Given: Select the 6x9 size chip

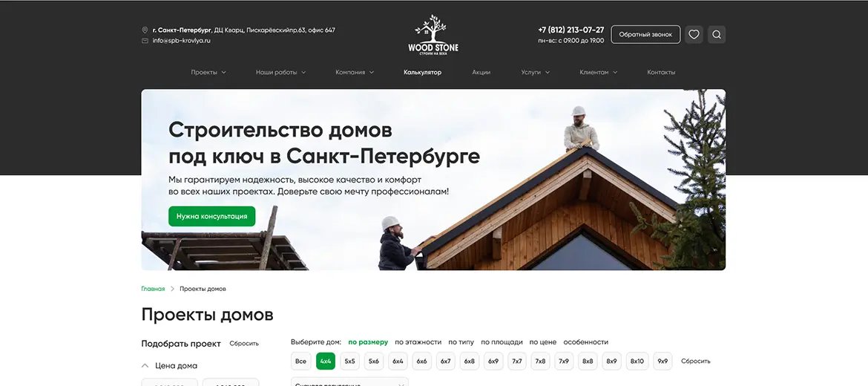Looking at the screenshot, I should 493,361.
